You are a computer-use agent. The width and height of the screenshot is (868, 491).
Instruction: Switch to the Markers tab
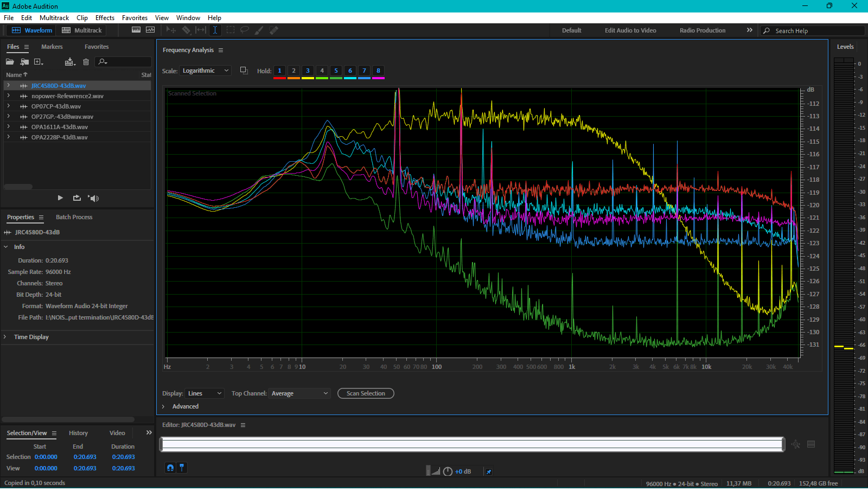click(x=52, y=47)
